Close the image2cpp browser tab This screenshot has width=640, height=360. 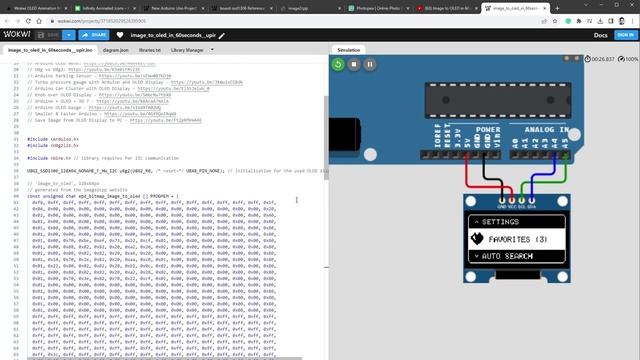point(339,8)
